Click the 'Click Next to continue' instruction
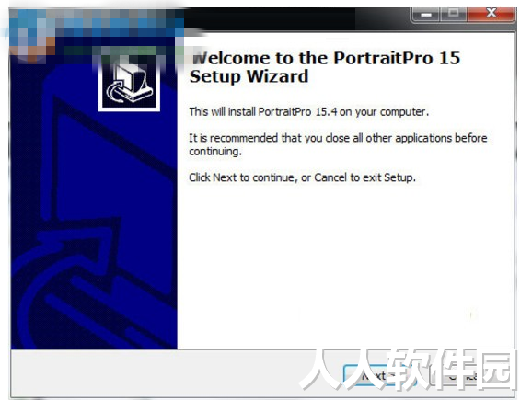The image size is (532, 400). point(302,177)
